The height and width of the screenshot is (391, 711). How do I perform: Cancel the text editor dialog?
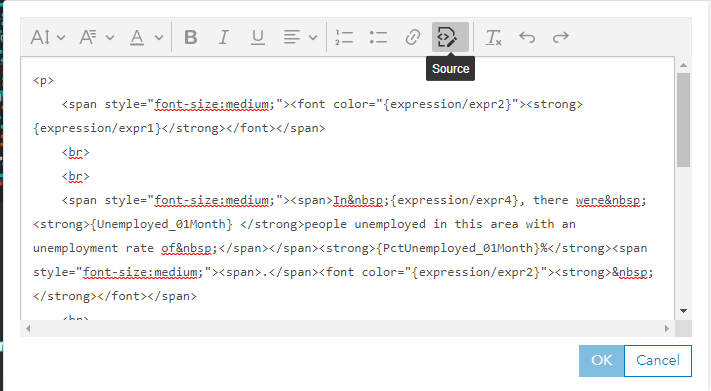(x=658, y=361)
